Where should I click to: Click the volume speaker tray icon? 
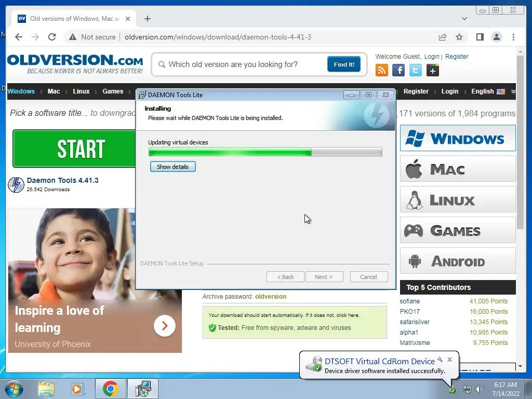[480, 389]
